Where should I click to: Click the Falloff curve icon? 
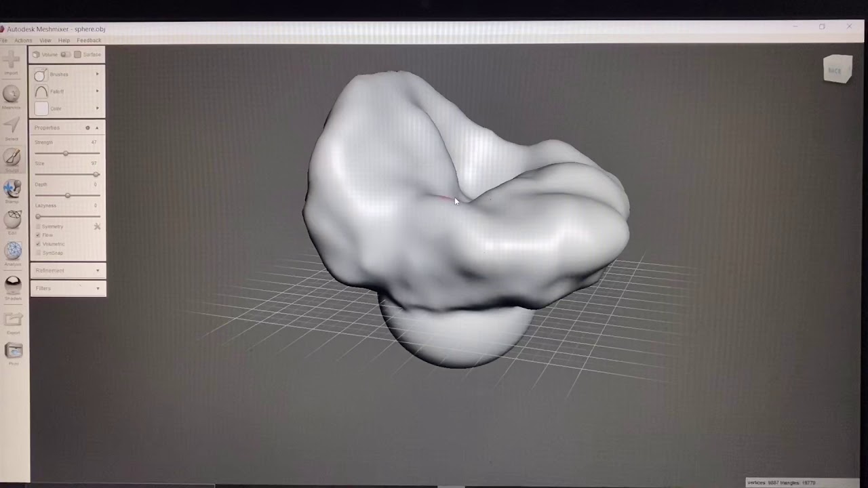point(41,91)
